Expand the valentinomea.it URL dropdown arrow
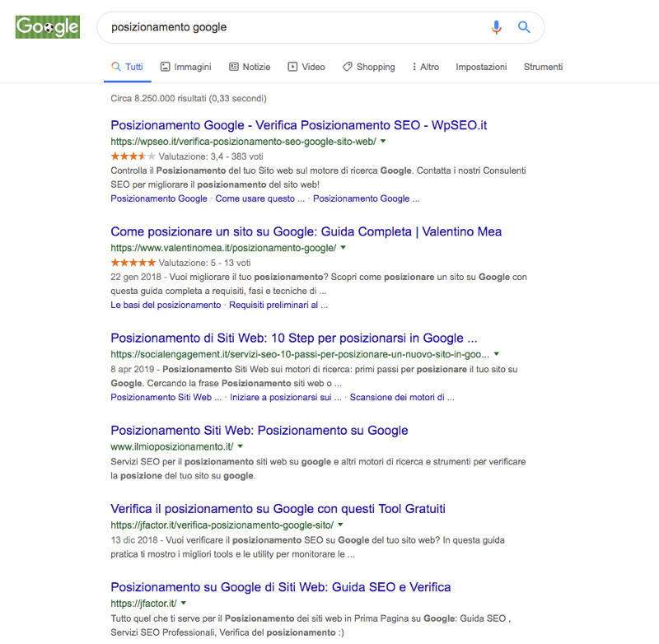Image resolution: width=659 pixels, height=644 pixels. (343, 248)
